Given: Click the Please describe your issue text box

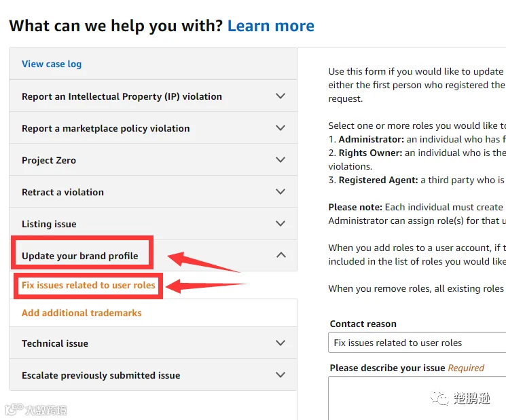Looking at the screenshot, I should (x=417, y=398).
